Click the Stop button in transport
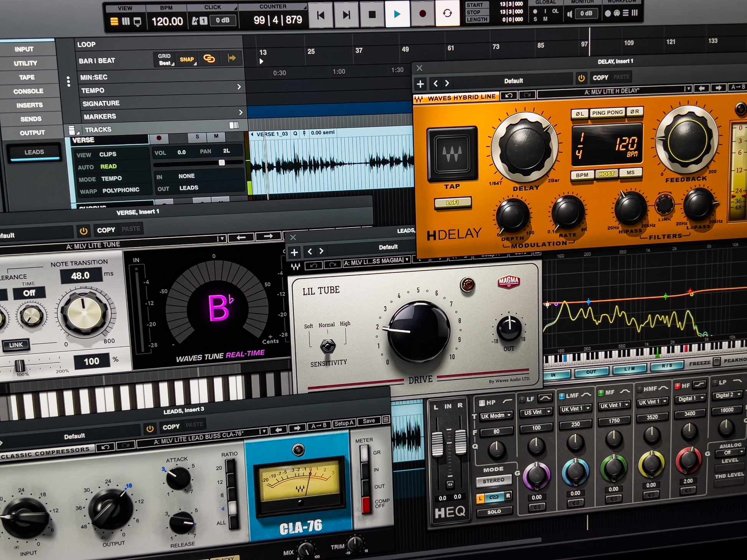Viewport: 747px width, 560px height. tap(372, 15)
